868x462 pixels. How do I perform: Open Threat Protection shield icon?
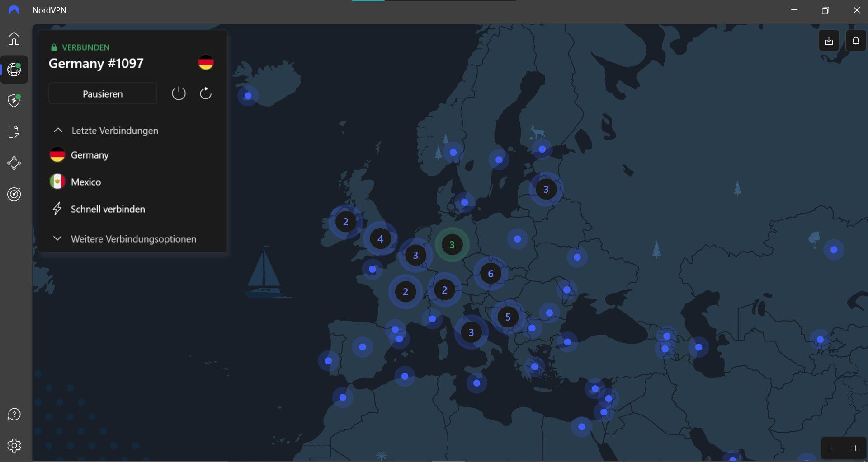click(x=14, y=100)
